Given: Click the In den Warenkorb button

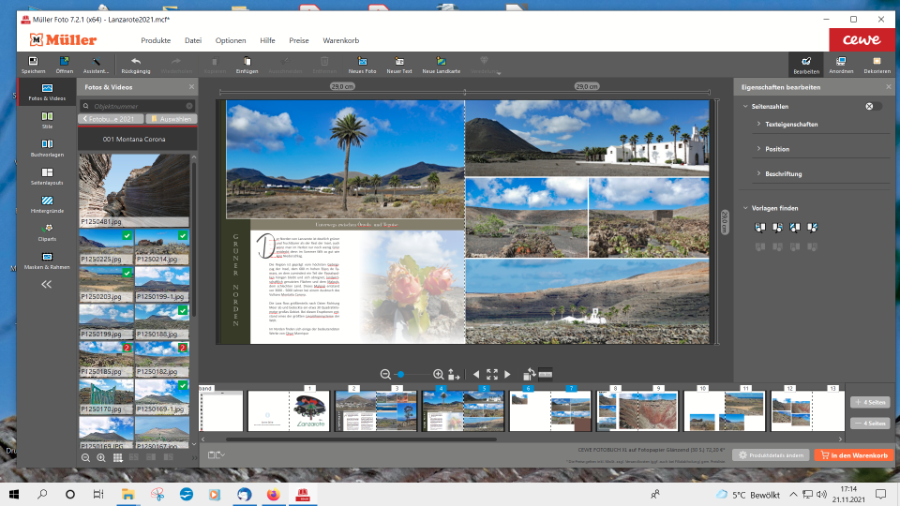Looking at the screenshot, I should [854, 455].
